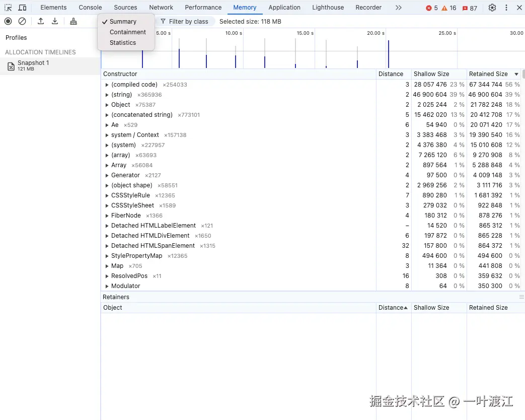Select the Detached HTMLLabelElement row
Screen dimensions: 525x420
point(312,226)
